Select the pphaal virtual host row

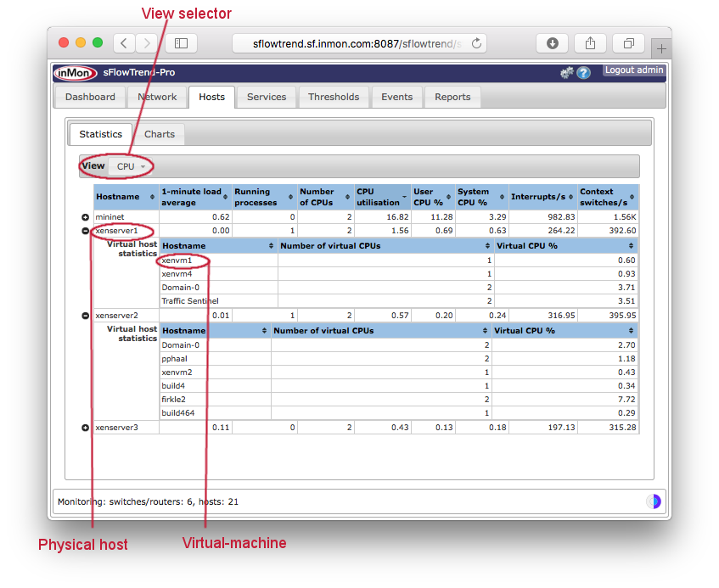click(398, 358)
